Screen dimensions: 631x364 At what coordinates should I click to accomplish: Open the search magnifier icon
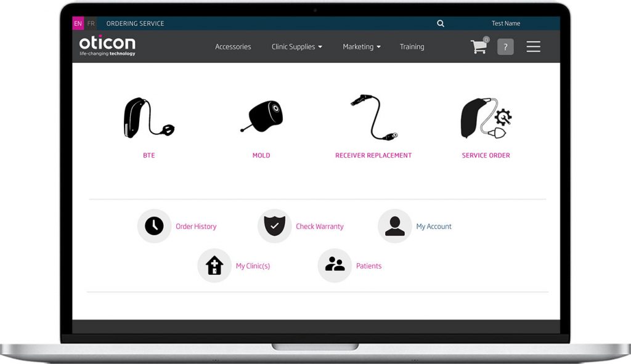pos(441,23)
